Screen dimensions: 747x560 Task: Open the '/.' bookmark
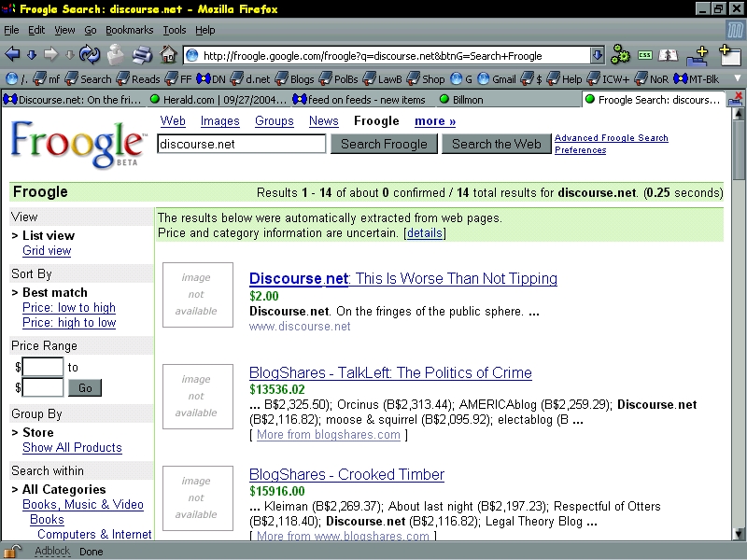17,79
